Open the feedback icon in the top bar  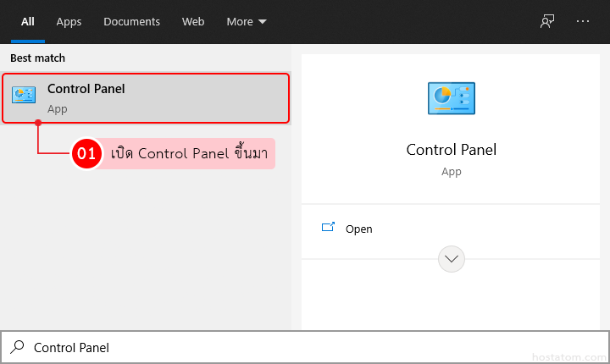pyautogui.click(x=547, y=21)
